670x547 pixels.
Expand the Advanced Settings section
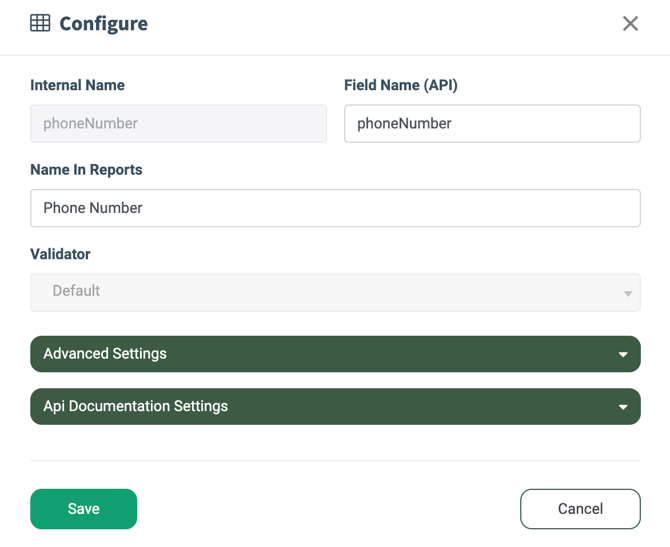(335, 354)
